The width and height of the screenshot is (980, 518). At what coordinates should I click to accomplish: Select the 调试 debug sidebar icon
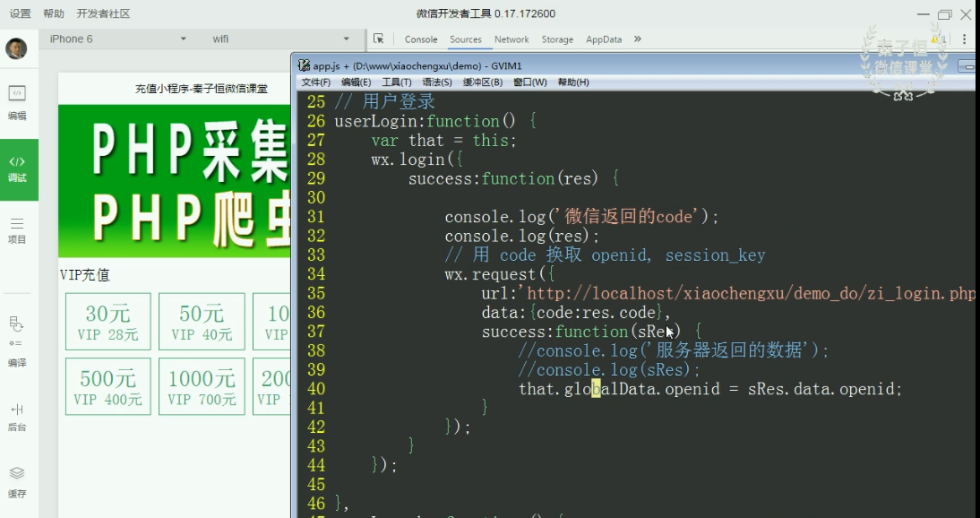[x=18, y=169]
